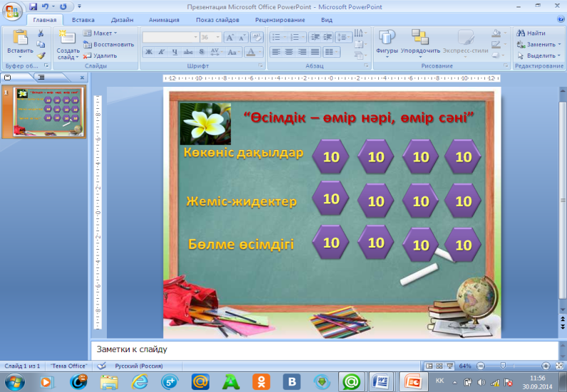Open align text vertical options

click(360, 44)
